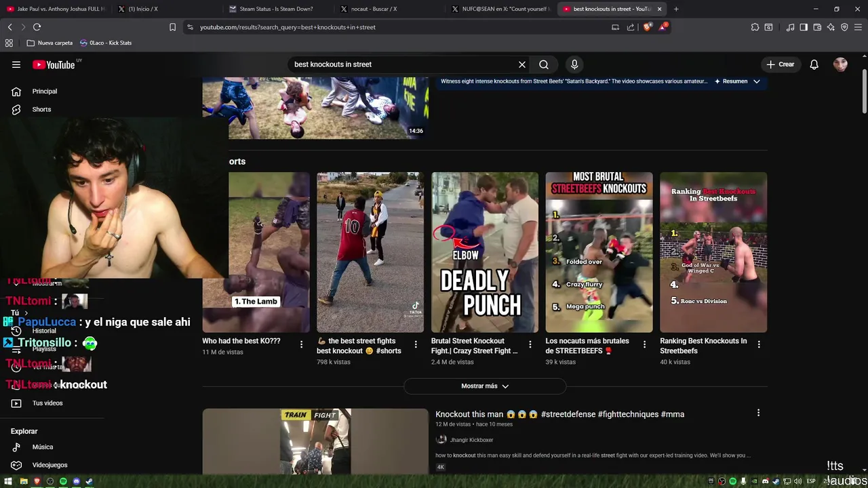Open the Brave VPN shield icon
The width and height of the screenshot is (868, 488).
844,27
